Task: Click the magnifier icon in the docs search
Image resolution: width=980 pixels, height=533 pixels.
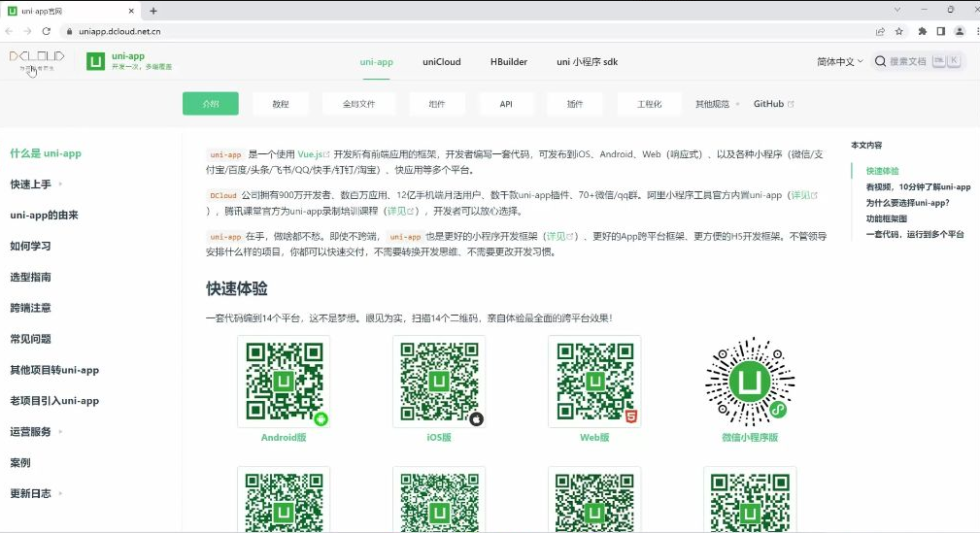Action: (x=880, y=61)
